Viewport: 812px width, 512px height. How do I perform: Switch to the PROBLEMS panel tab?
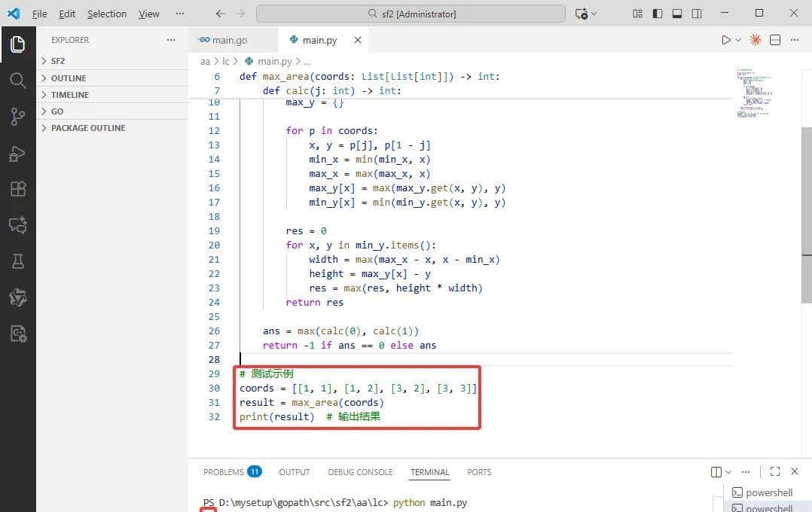(223, 472)
